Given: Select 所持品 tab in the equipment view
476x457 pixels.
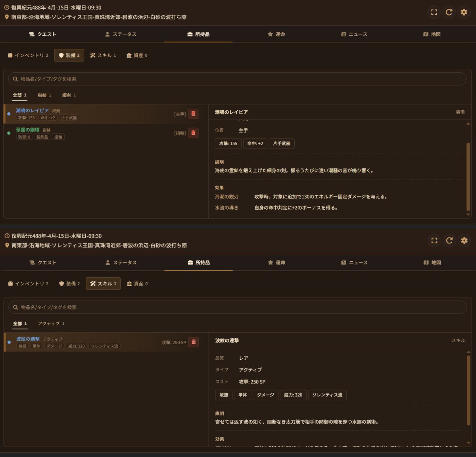Looking at the screenshot, I should tap(198, 34).
